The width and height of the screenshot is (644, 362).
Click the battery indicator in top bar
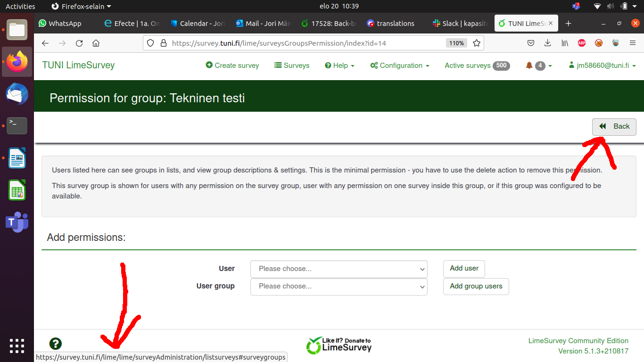pyautogui.click(x=624, y=6)
